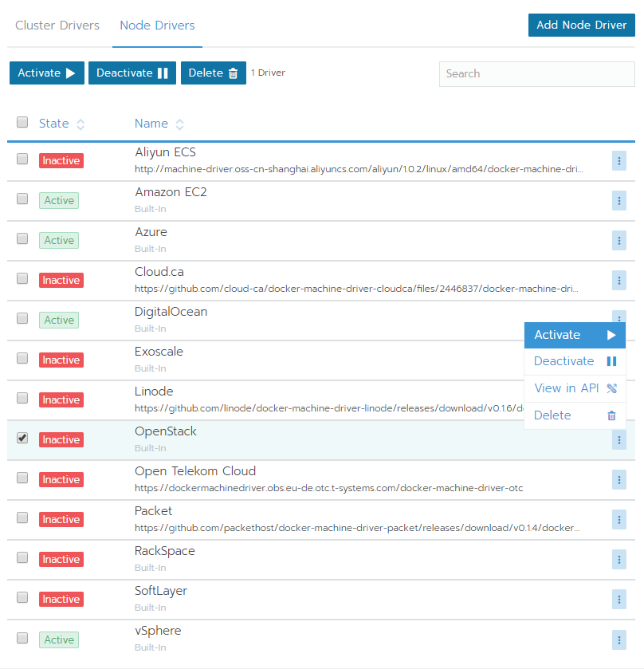Screen dimensions: 644x669
Task: Open the SoftLayer row actions menu
Action: tap(618, 600)
